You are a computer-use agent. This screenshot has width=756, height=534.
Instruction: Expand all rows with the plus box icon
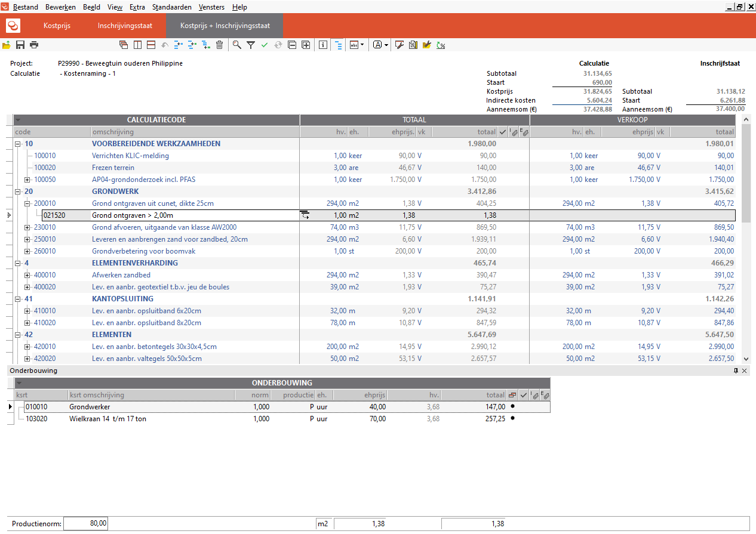306,45
